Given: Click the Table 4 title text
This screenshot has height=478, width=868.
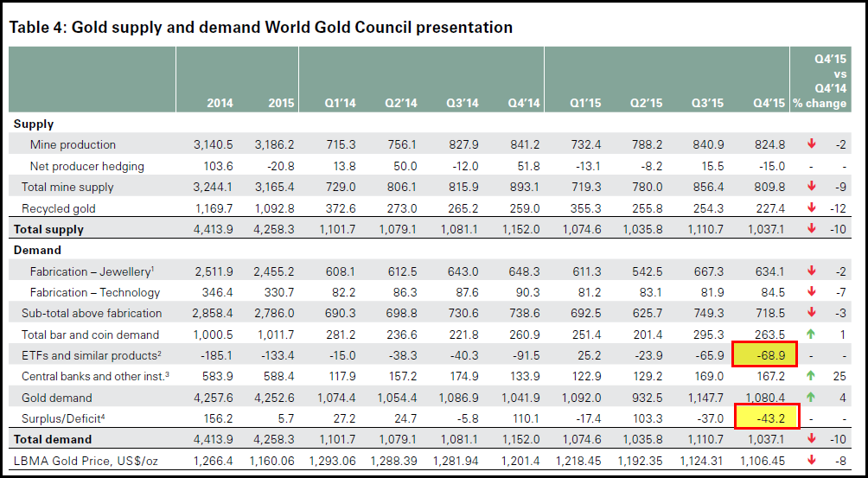Looking at the screenshot, I should pyautogui.click(x=260, y=28).
